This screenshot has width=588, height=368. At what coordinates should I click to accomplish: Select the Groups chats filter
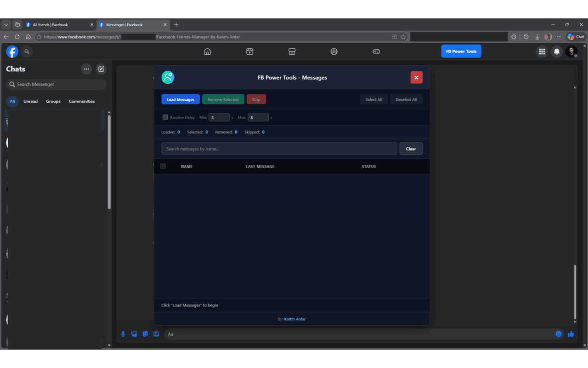coord(53,101)
